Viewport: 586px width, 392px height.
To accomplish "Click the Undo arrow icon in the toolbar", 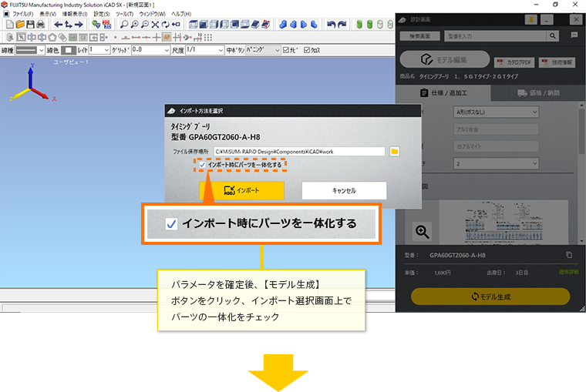I will [x=331, y=25].
